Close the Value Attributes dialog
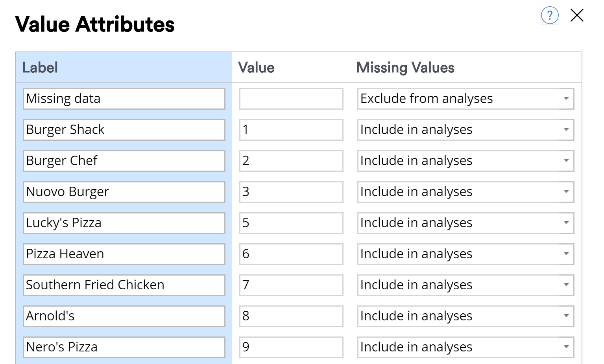 coord(576,15)
